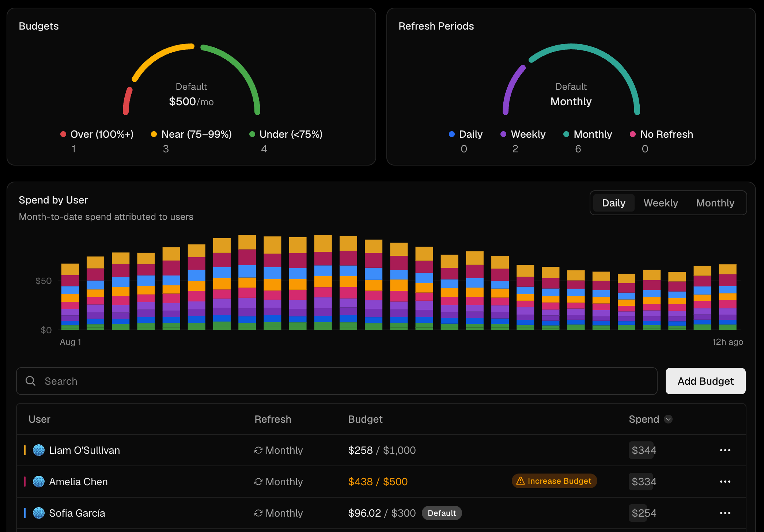Open more options for Liam O'Sullivan row

click(725, 450)
